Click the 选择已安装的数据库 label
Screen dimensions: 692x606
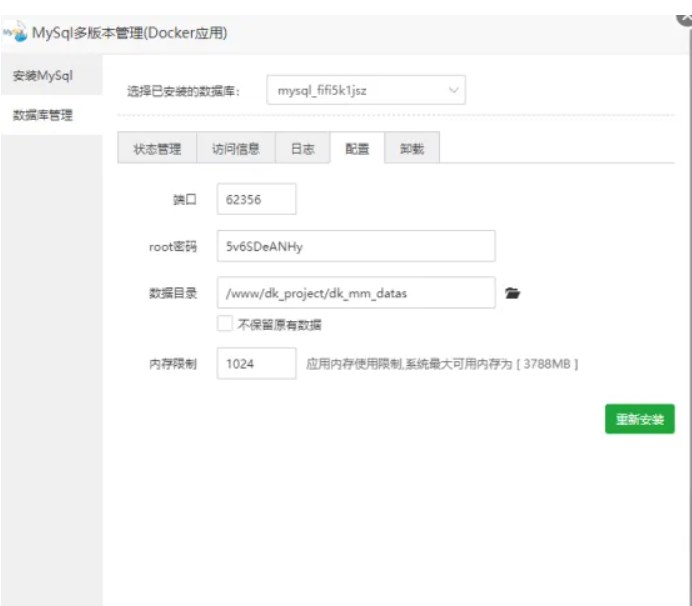(x=183, y=91)
